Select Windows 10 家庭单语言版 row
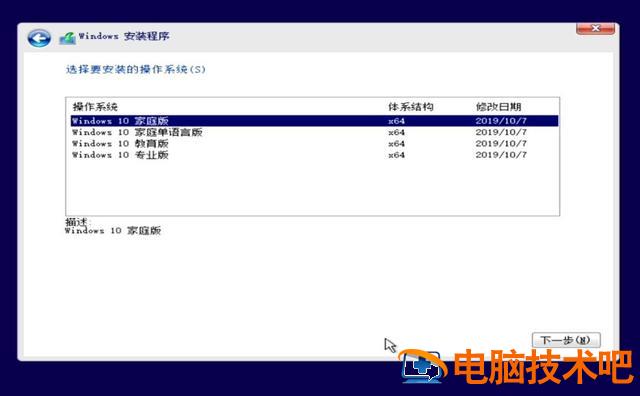The width and height of the screenshot is (640, 396). 314,132
